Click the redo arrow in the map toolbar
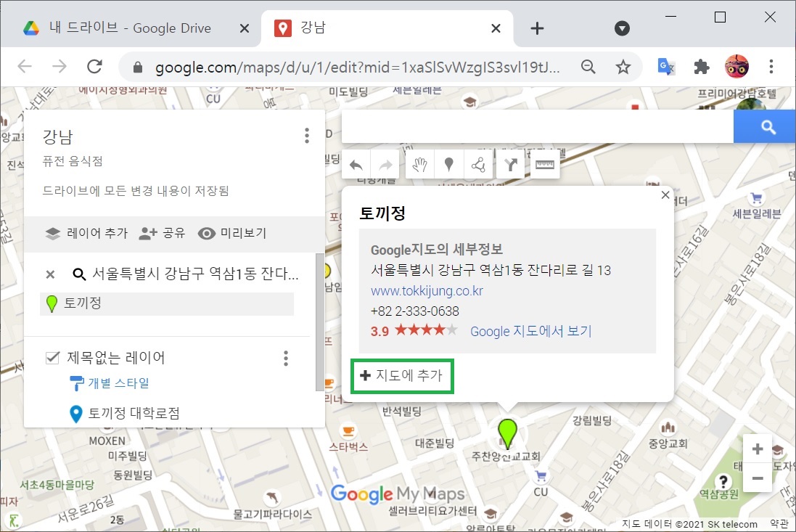This screenshot has width=796, height=532. tap(386, 165)
